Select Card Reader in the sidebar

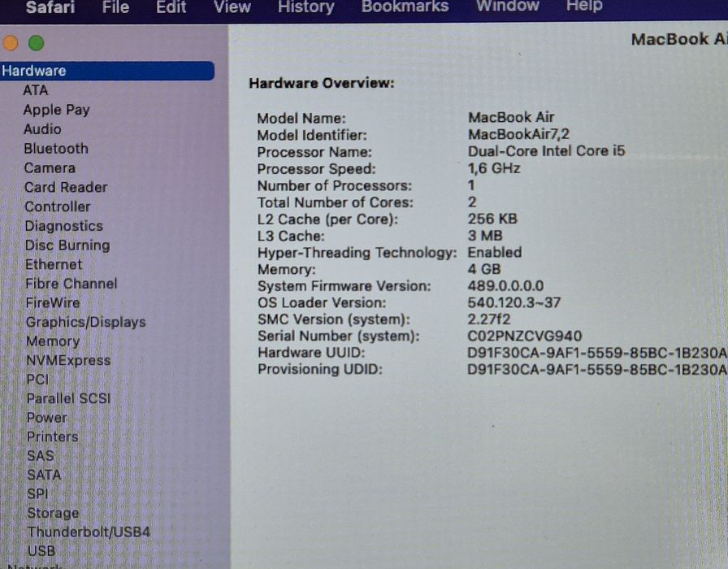66,187
